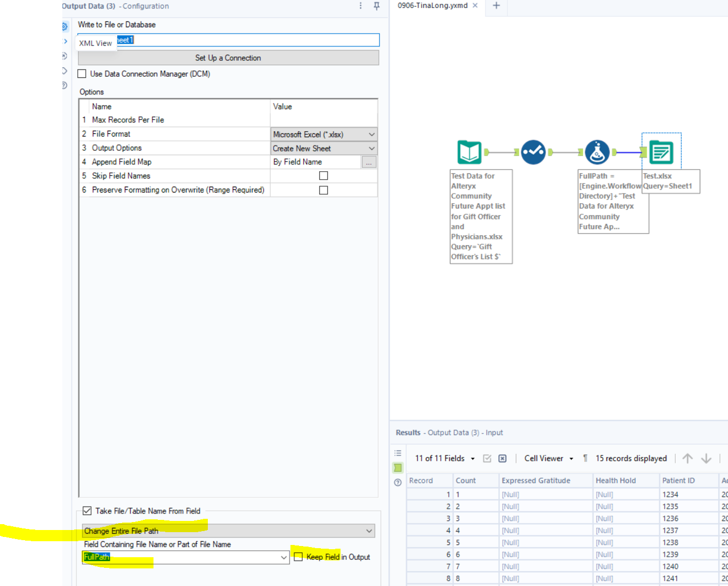Select the Formula tool node
This screenshot has height=586, width=728.
tap(597, 152)
